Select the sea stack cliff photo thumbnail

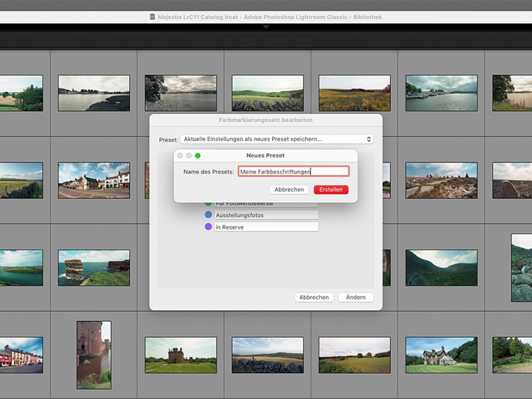click(x=94, y=268)
